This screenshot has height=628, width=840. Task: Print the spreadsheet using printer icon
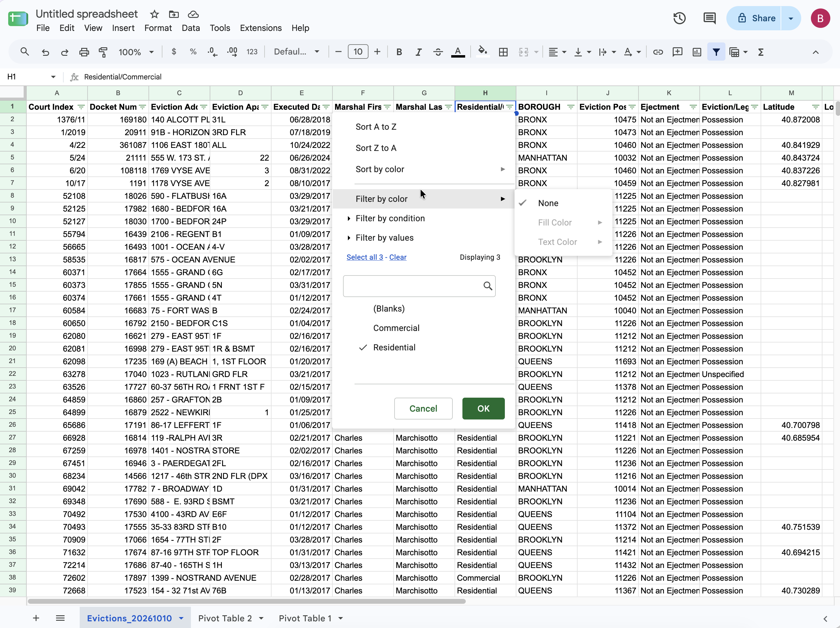tap(84, 52)
